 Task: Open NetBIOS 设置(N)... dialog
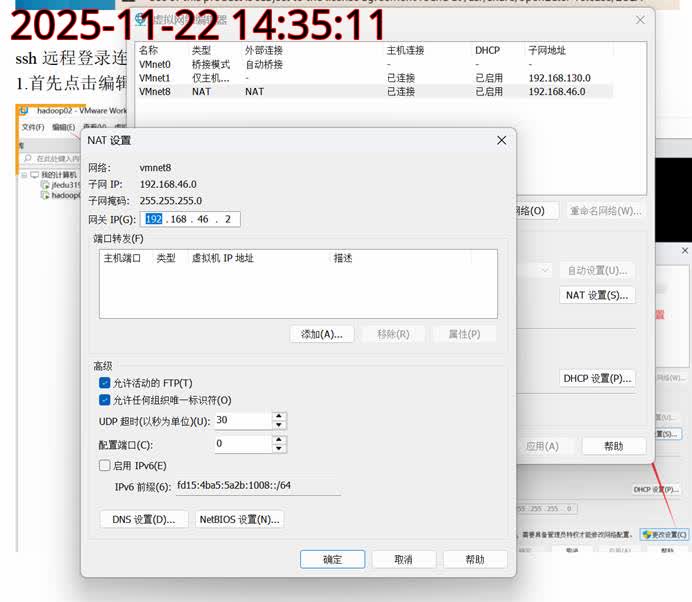click(240, 519)
